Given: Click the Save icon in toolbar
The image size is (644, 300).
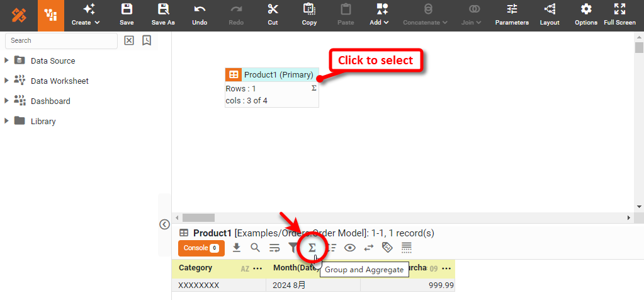Looking at the screenshot, I should click(127, 15).
